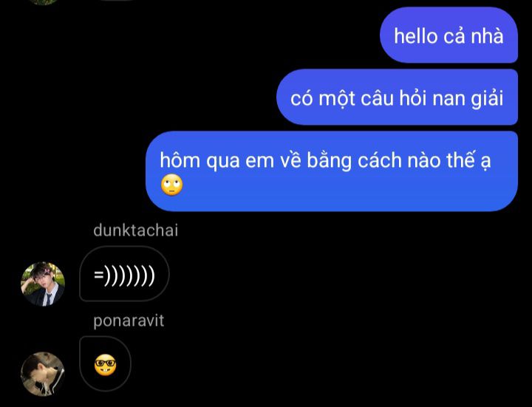Click the partially visible avatar at top edge
This screenshot has width=532, height=407.
click(43, 2)
